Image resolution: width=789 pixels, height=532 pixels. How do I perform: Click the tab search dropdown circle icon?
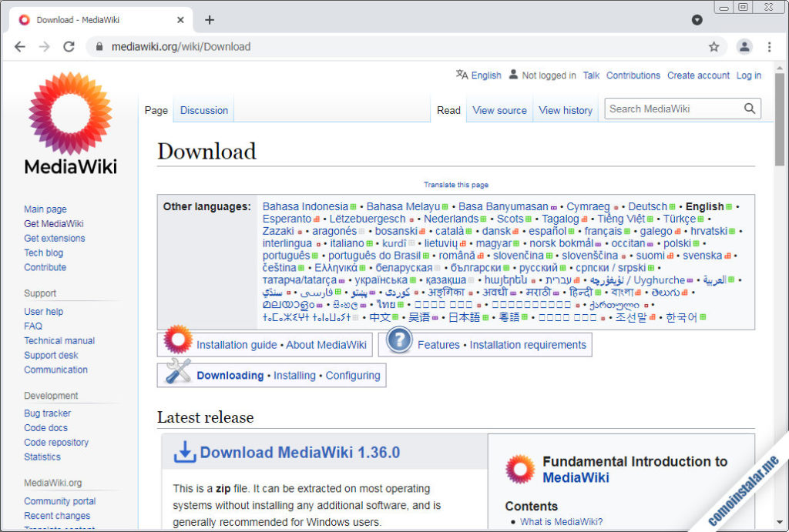pos(697,19)
